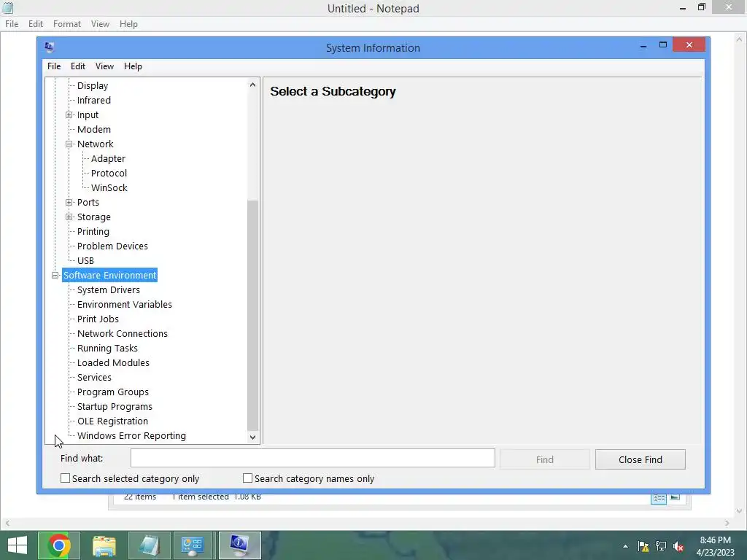The height and width of the screenshot is (560, 747).
Task: Click the tree scrollbar down arrow
Action: click(x=252, y=437)
